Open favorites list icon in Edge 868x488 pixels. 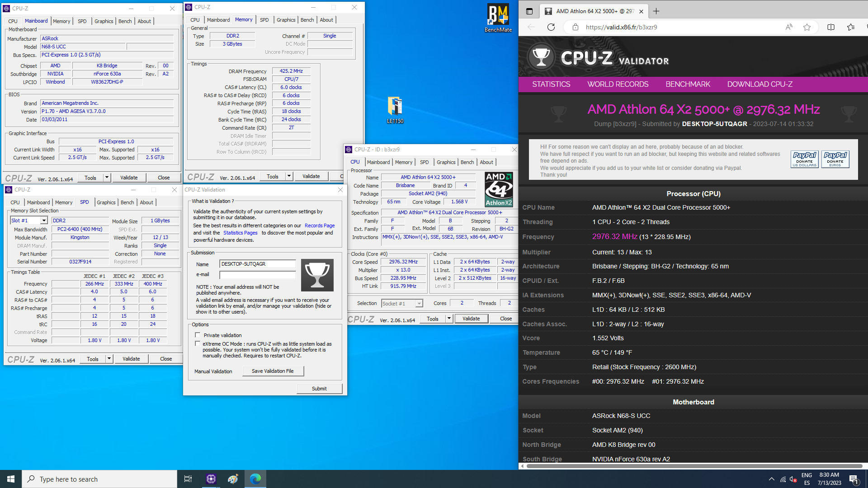click(x=851, y=27)
